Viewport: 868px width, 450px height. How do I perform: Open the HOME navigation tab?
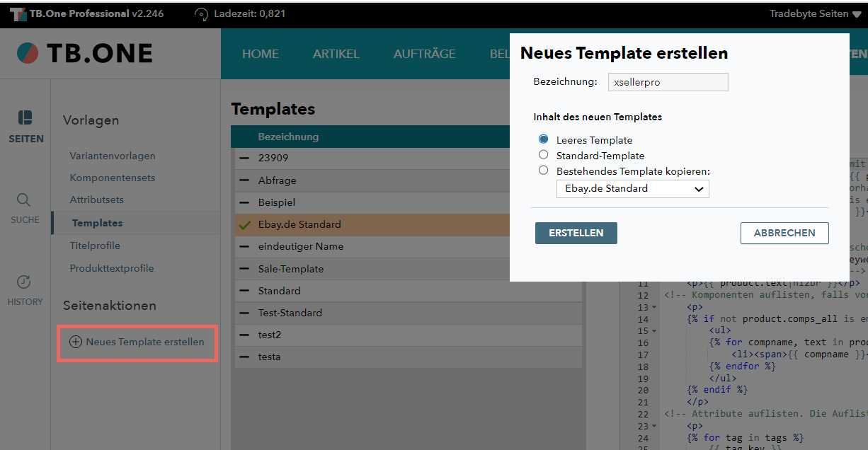click(x=261, y=54)
